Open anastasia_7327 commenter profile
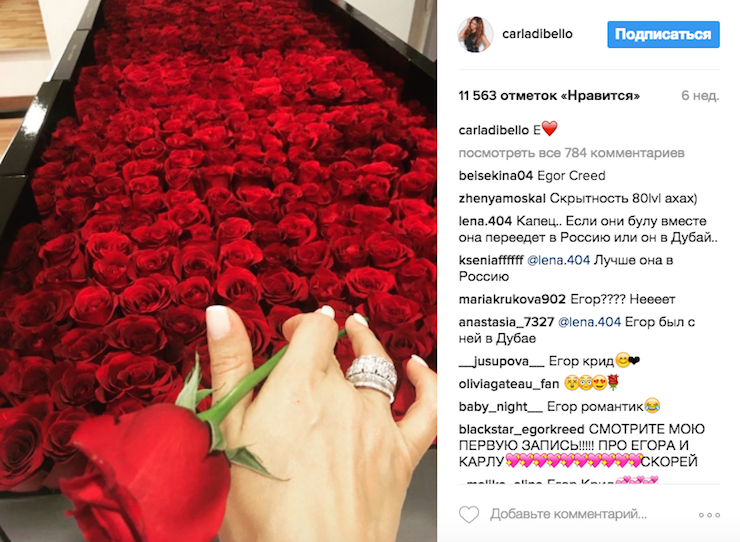Image resolution: width=740 pixels, height=542 pixels. (x=506, y=322)
